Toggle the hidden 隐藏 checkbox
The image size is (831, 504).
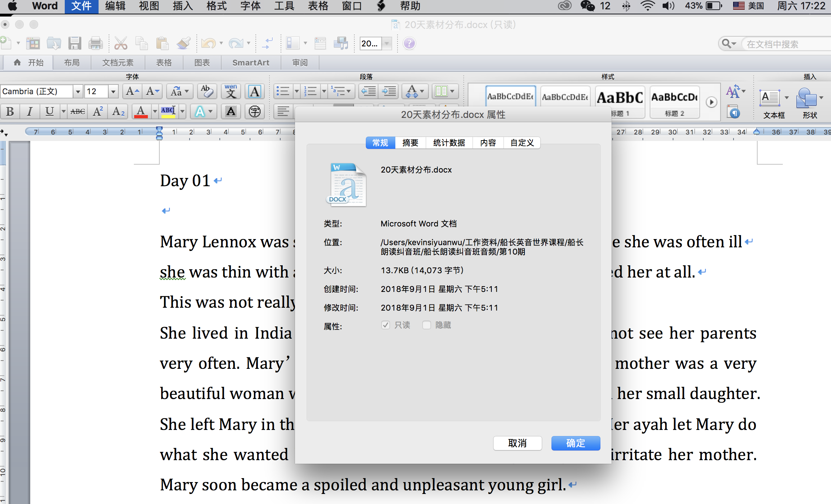[427, 325]
